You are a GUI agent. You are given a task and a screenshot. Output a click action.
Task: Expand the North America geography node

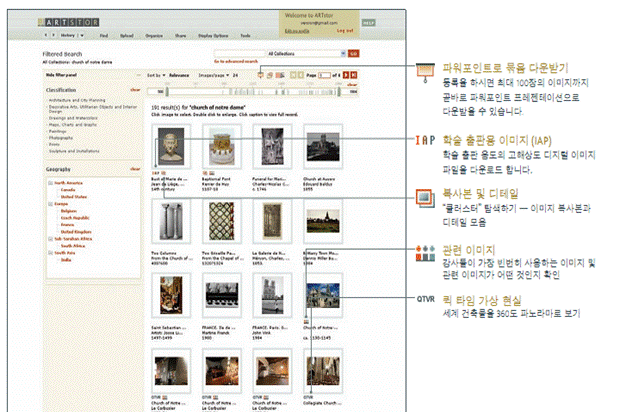pyautogui.click(x=52, y=181)
